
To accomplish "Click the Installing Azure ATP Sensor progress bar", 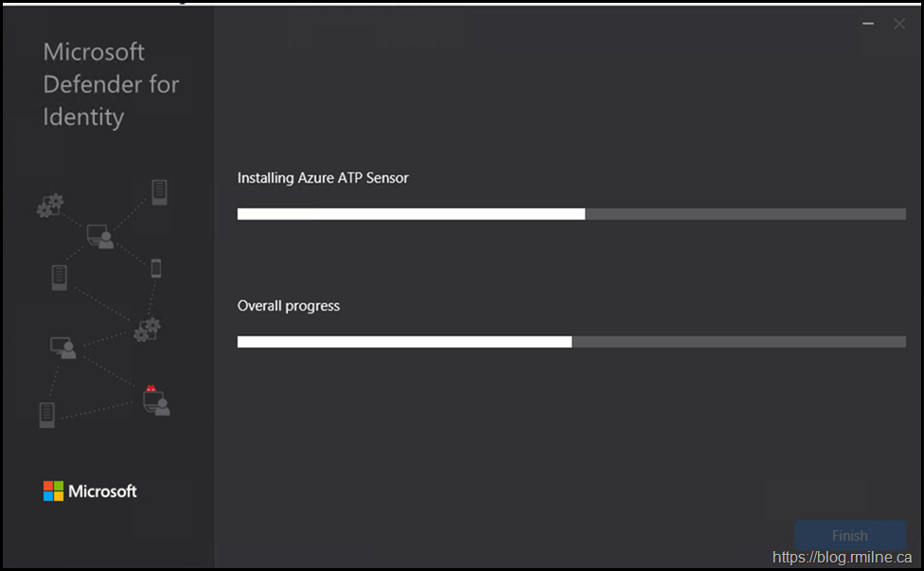I will point(571,214).
